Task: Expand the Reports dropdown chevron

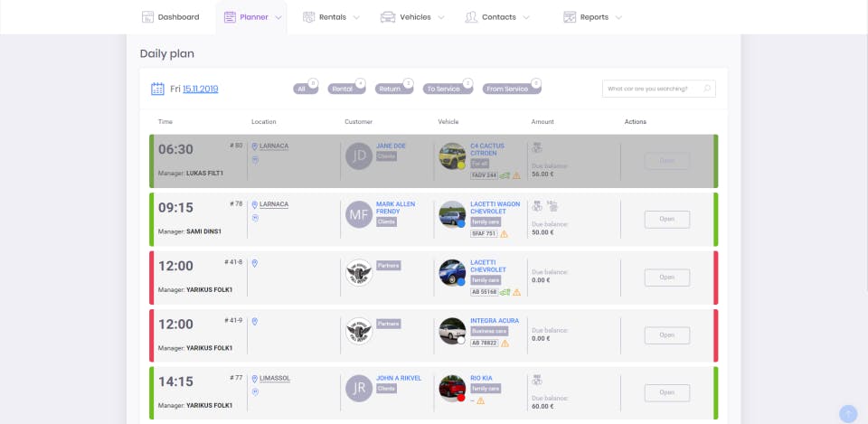Action: click(618, 18)
